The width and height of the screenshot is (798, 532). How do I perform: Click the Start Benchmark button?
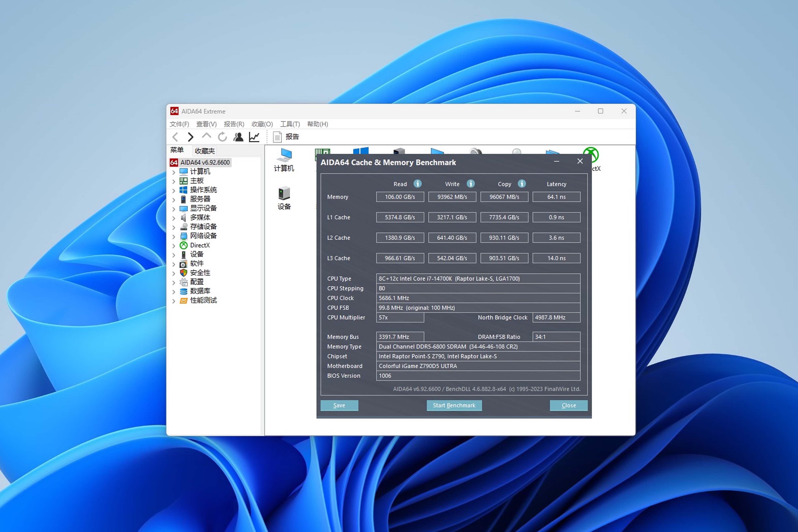tap(454, 405)
